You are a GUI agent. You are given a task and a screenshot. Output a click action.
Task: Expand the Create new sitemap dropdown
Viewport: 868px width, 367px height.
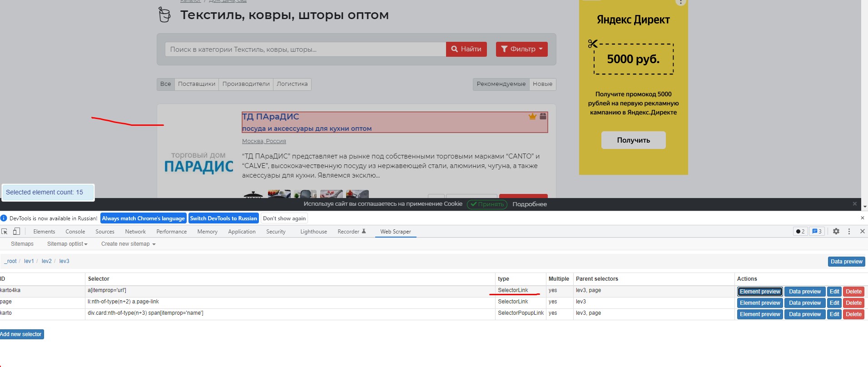point(128,244)
